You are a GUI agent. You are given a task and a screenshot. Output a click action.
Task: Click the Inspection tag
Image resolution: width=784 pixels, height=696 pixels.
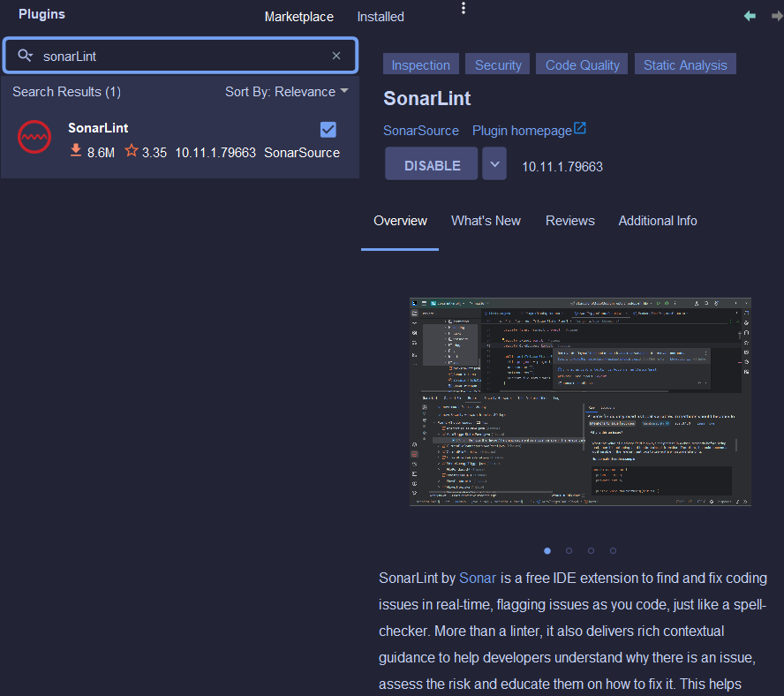(x=421, y=64)
